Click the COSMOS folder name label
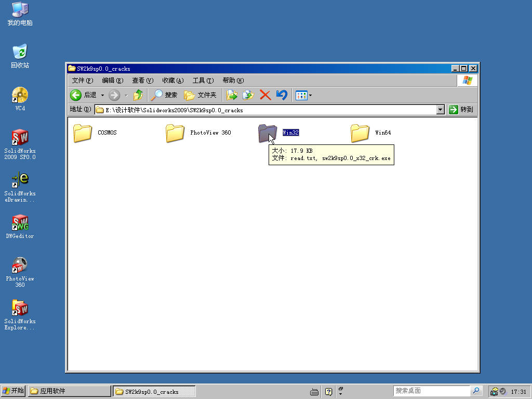Viewport: 532px width, 399px height. [x=107, y=132]
